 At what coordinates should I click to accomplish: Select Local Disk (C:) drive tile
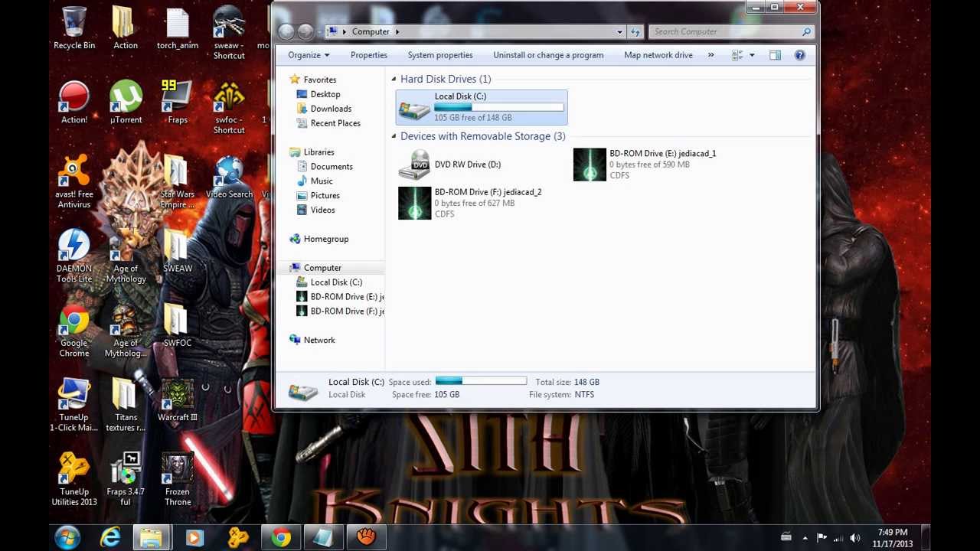[482, 107]
